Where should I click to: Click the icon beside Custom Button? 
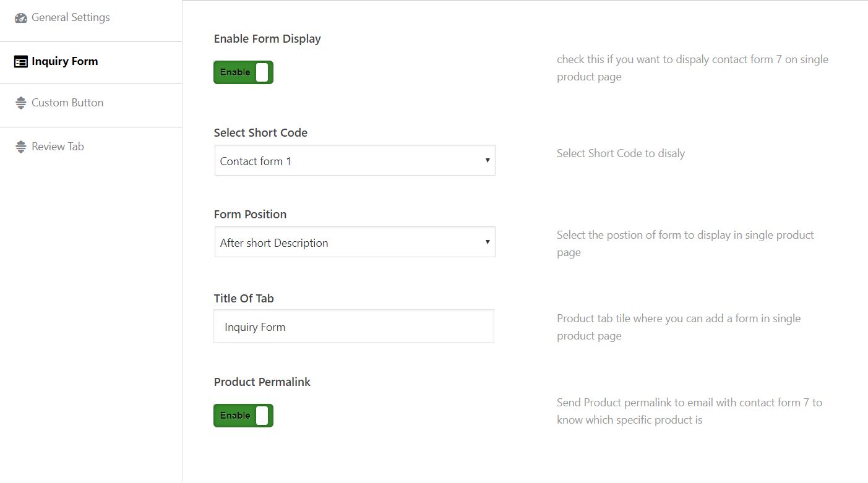[x=21, y=103]
